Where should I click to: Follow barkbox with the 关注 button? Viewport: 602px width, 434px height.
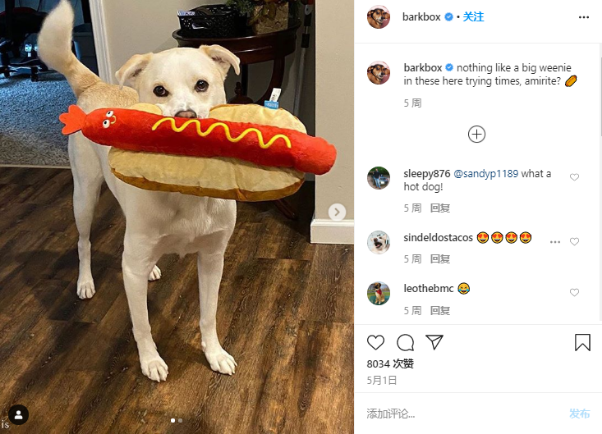[473, 17]
